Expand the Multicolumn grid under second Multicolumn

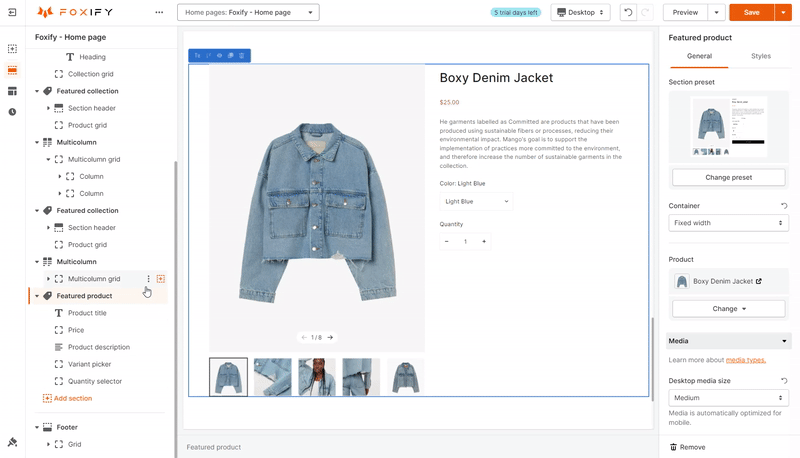(x=48, y=279)
